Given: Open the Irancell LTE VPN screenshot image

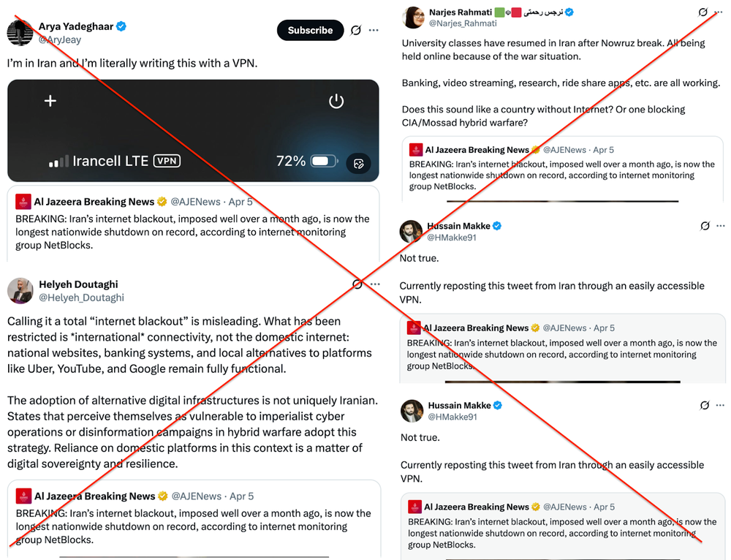Looking at the screenshot, I should click(193, 130).
